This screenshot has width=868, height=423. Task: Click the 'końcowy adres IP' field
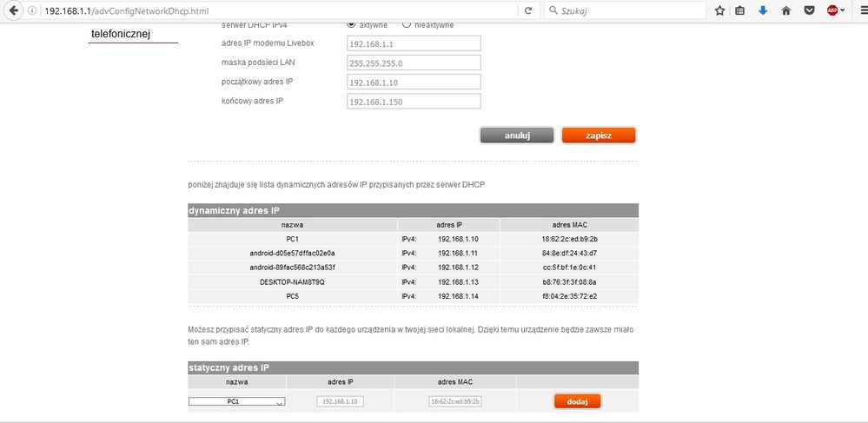click(413, 102)
